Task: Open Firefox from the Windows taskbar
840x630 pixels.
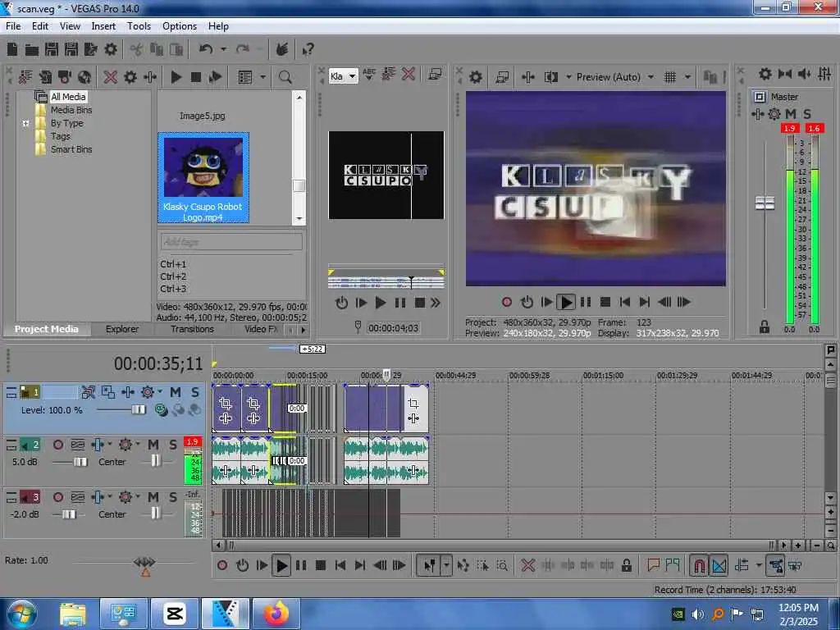Action: 276,614
